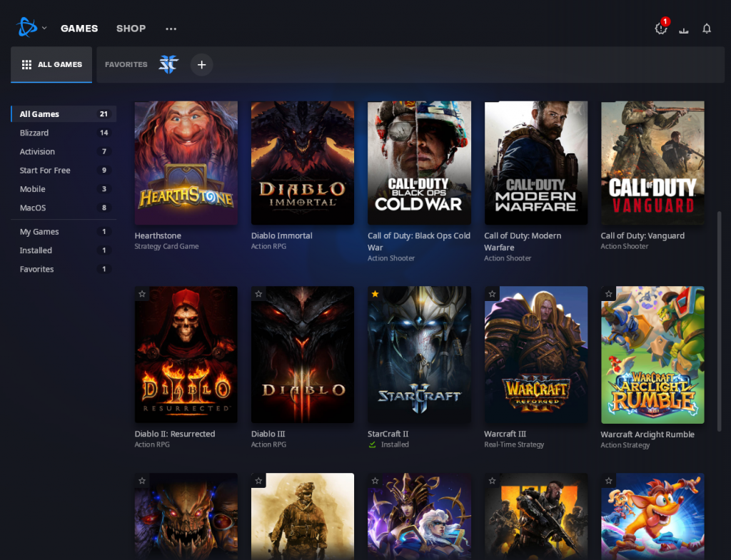This screenshot has height=560, width=731.
Task: Open the Warcraft Arclight Rumble cover art
Action: pos(652,355)
